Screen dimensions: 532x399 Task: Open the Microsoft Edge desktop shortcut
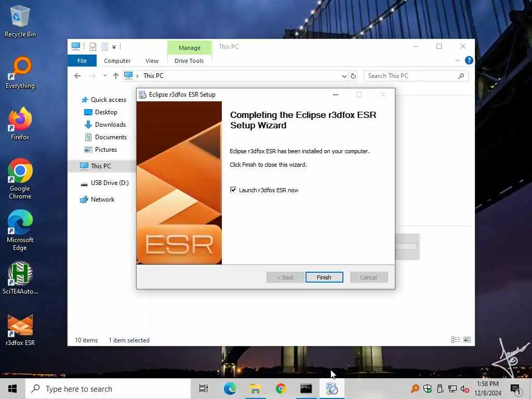pos(20,230)
